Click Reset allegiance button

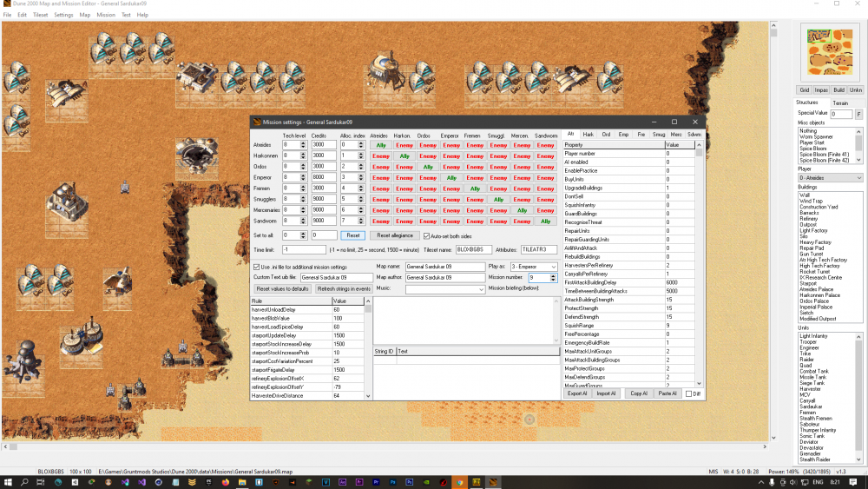click(x=395, y=235)
